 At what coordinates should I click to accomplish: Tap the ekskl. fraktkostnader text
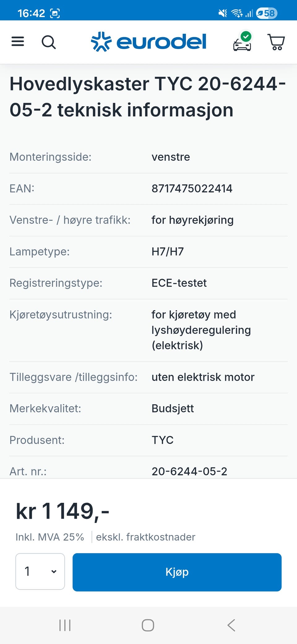(x=145, y=537)
